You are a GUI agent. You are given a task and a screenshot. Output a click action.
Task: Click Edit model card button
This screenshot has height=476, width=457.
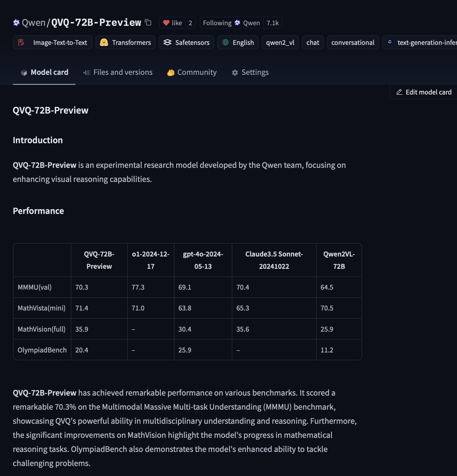(424, 92)
